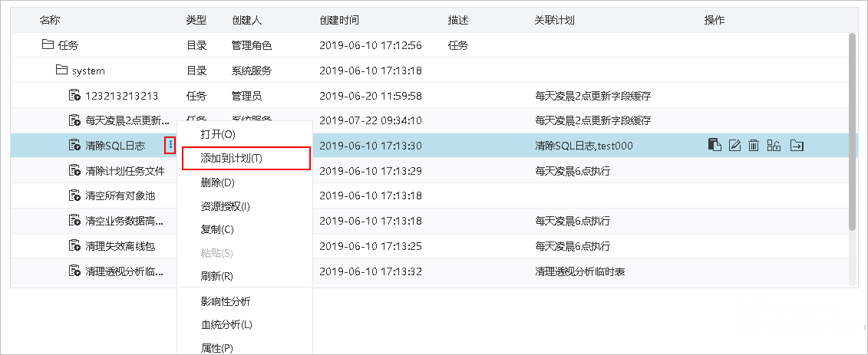The width and height of the screenshot is (868, 355).
Task: Click creation time 2019-06-10 17:12:56
Action: [371, 45]
